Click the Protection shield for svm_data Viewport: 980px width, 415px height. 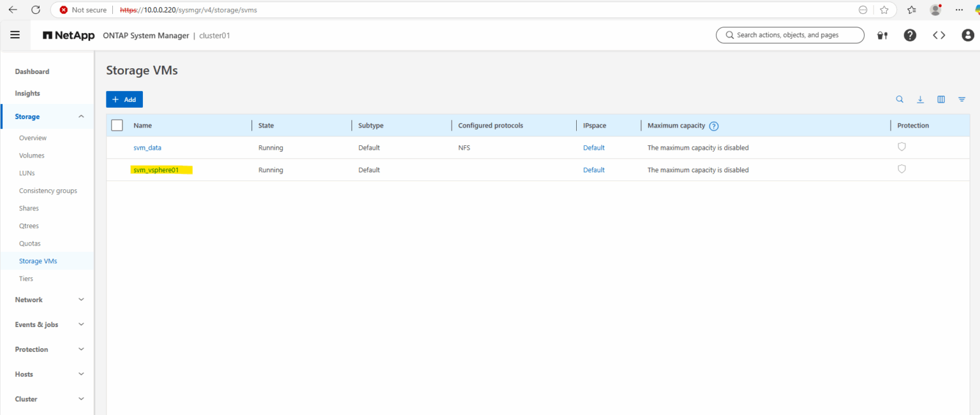click(902, 146)
